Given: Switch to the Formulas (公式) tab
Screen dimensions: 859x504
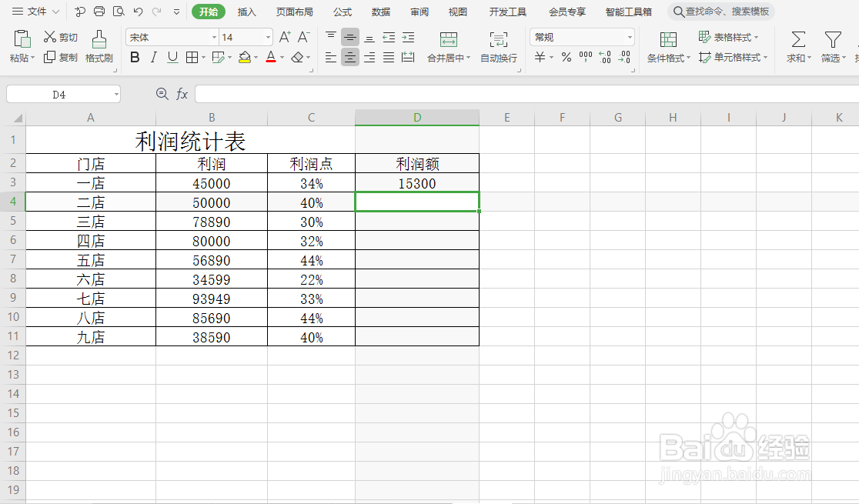Looking at the screenshot, I should (343, 12).
